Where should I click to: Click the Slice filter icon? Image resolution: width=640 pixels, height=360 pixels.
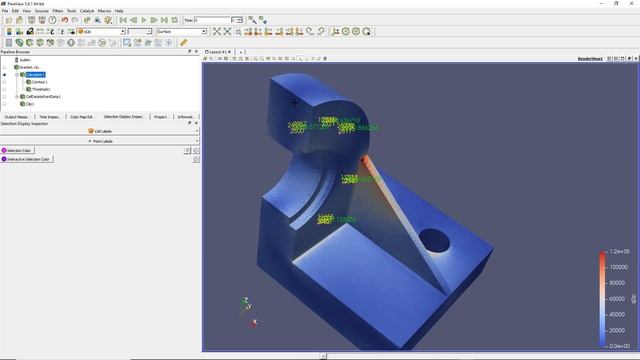point(40,42)
